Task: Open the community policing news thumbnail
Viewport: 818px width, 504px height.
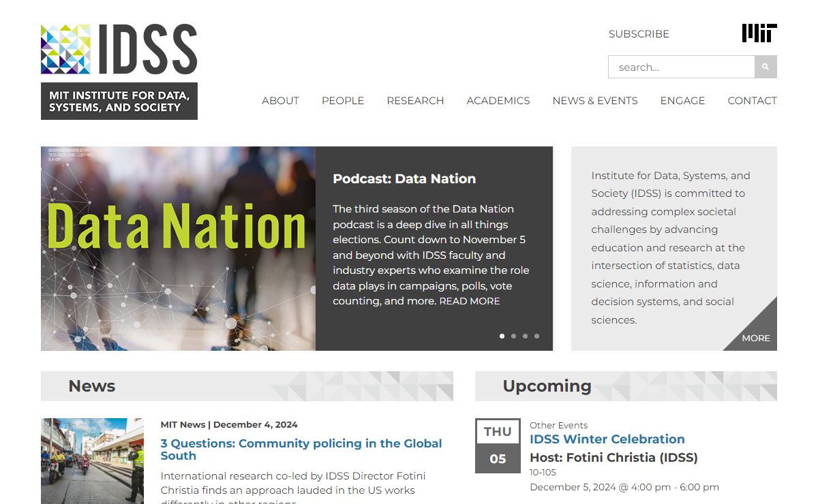Action: [x=92, y=461]
